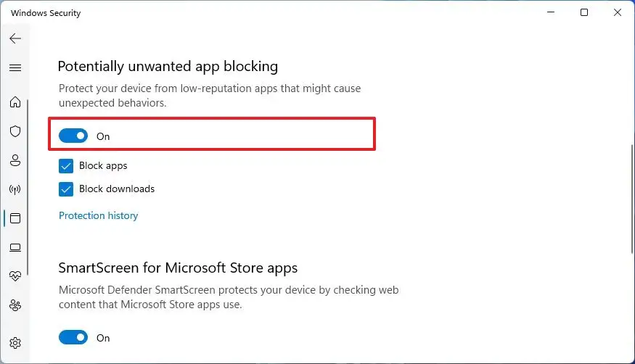This screenshot has width=635, height=364.
Task: Open Family options icon in sidebar
Action: [x=15, y=305]
